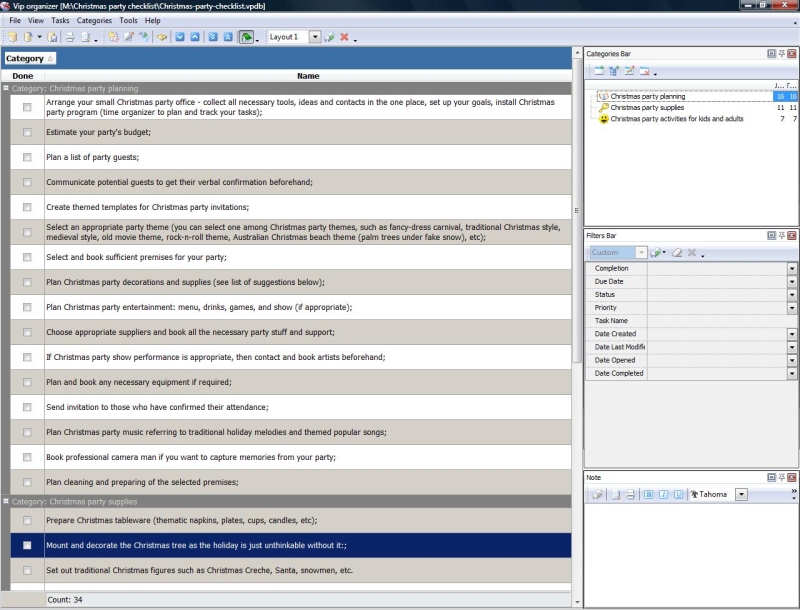Collapse the Christmas party planning group
This screenshot has height=610, width=800.
pyautogui.click(x=6, y=88)
